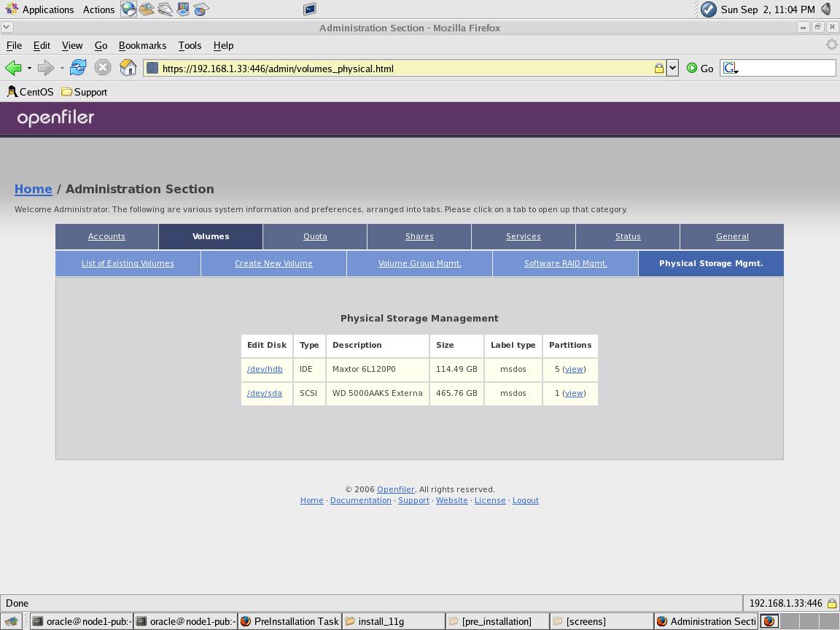Open the Support bookmarks folder
The width and height of the screenshot is (840, 630).
click(x=84, y=92)
